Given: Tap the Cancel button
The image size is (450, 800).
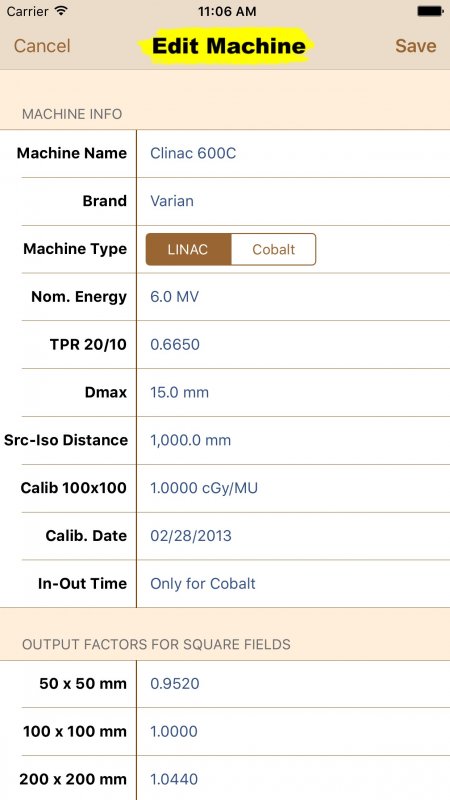Looking at the screenshot, I should (42, 46).
